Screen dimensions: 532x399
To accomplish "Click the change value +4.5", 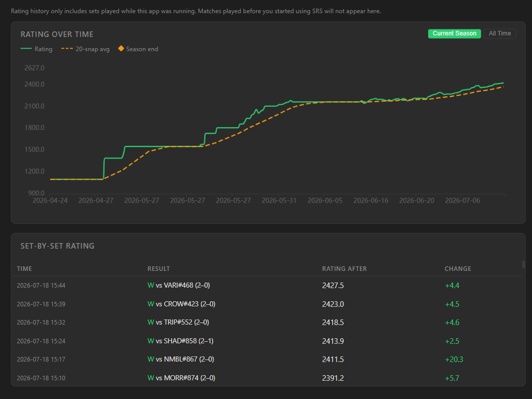I will click(452, 304).
